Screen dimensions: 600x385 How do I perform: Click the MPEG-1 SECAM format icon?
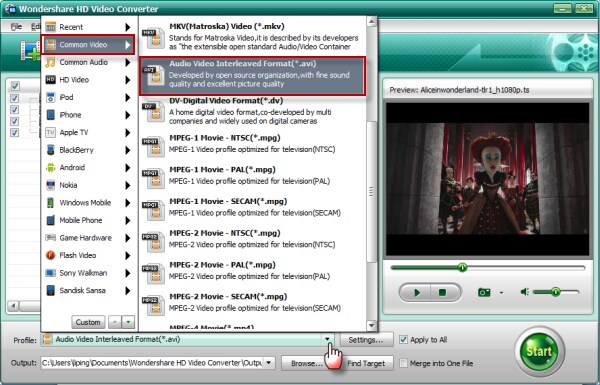[153, 210]
